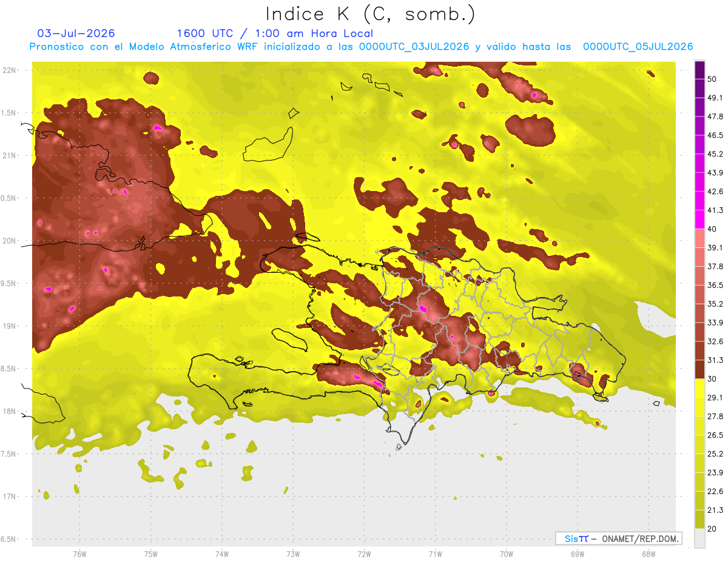Click the '21N' latitude label
Screen dimensions: 728x562
10,156
